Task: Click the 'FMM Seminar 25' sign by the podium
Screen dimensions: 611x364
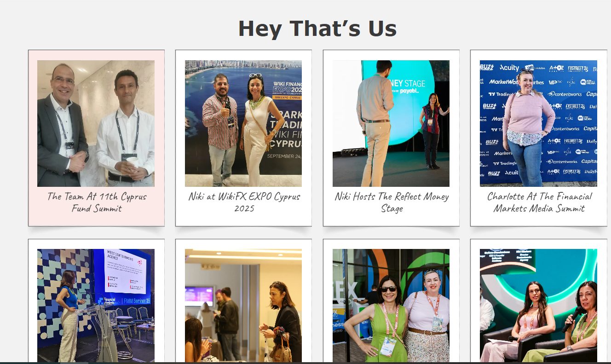Action: (136, 301)
